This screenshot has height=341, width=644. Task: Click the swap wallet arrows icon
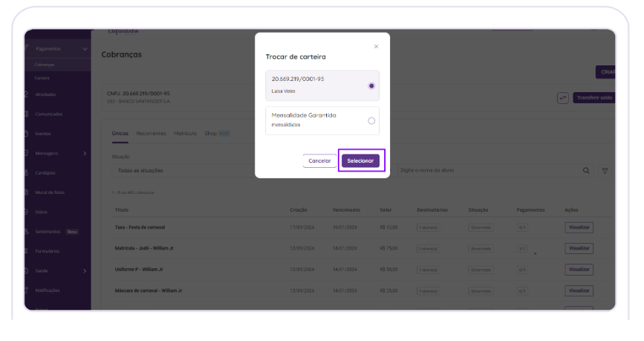point(562,98)
